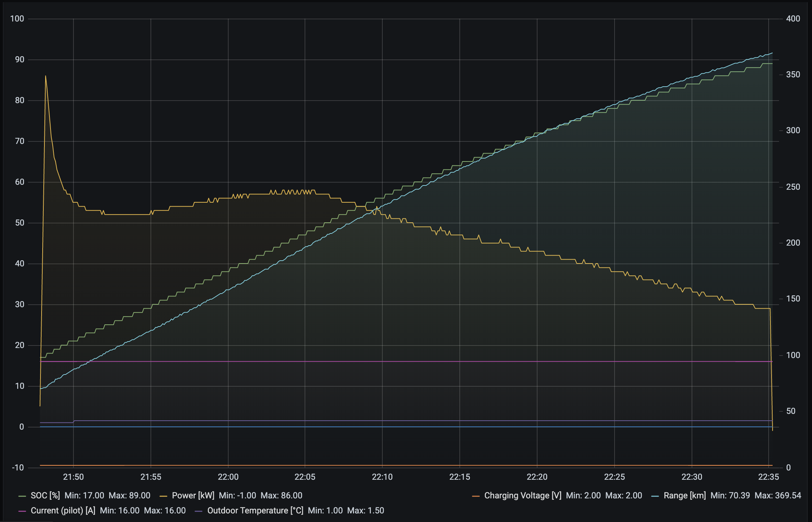Open Charging Voltage [V] series color picker
Image resolution: width=812 pixels, height=522 pixels.
point(476,496)
